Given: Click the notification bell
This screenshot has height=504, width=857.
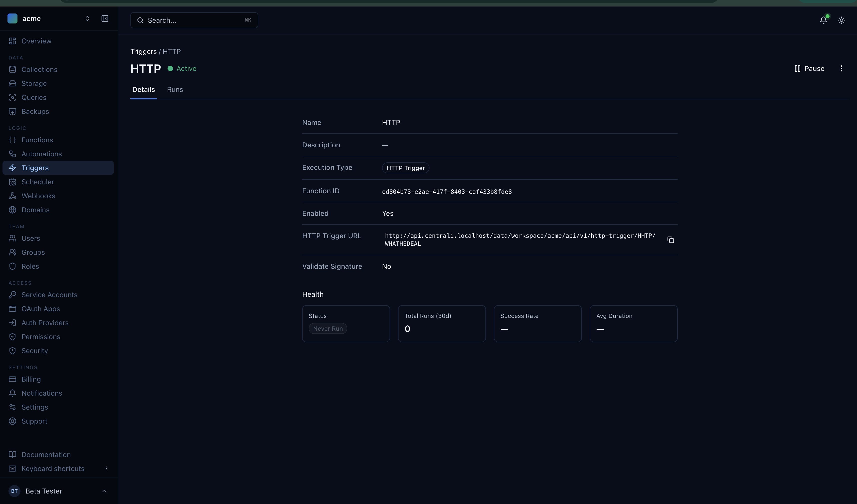Looking at the screenshot, I should coord(823,20).
